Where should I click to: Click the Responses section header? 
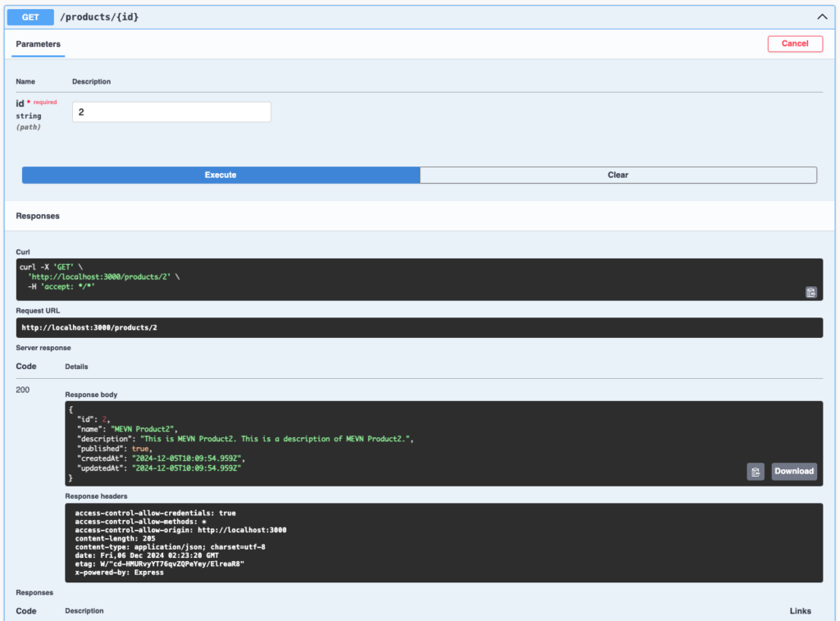point(38,216)
